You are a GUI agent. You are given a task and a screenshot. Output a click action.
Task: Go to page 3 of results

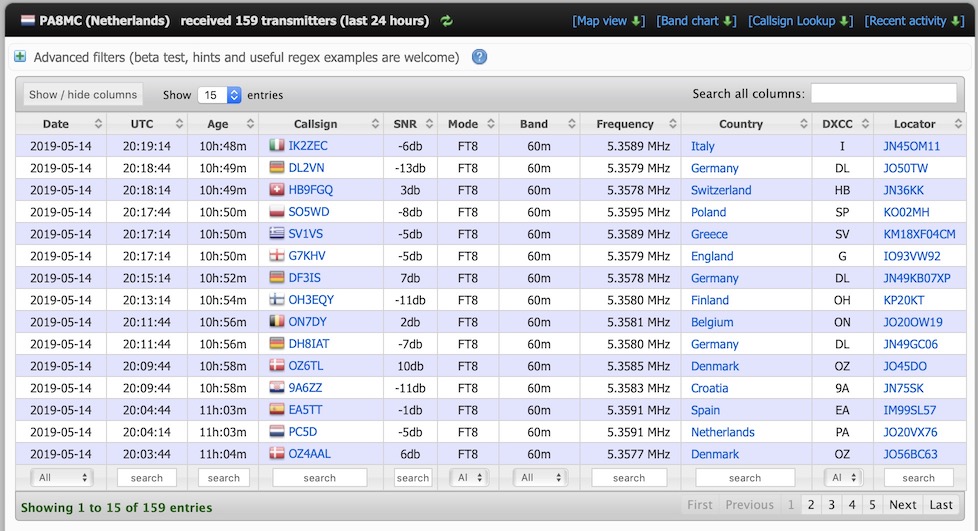pyautogui.click(x=831, y=505)
